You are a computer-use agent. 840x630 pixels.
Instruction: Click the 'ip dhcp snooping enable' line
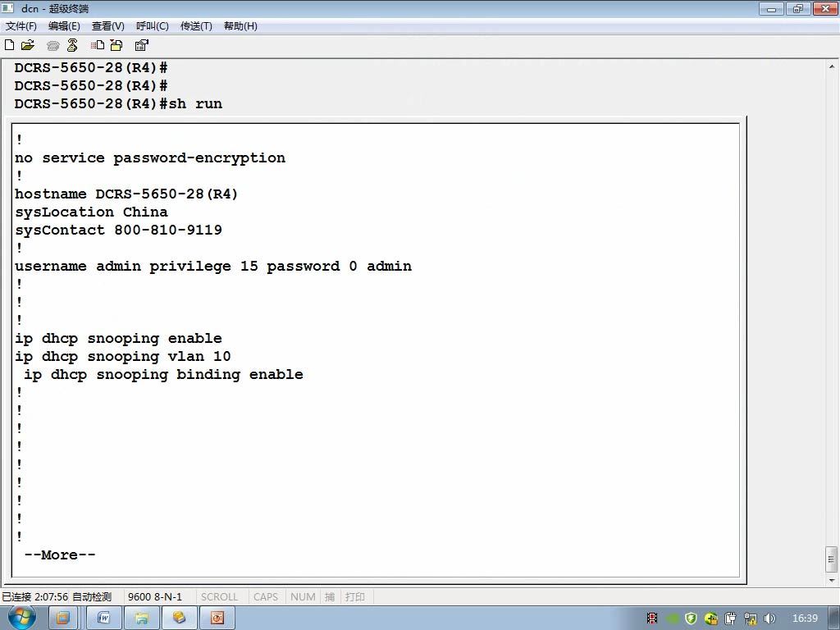118,339
